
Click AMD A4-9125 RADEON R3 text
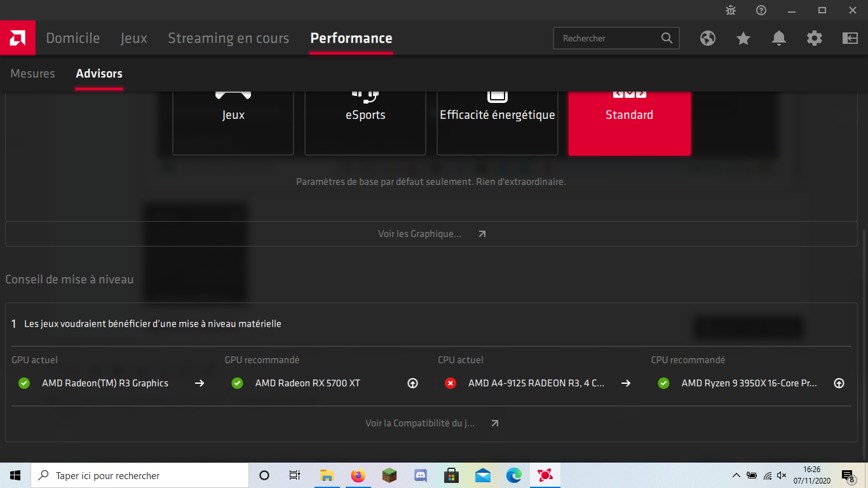point(536,383)
